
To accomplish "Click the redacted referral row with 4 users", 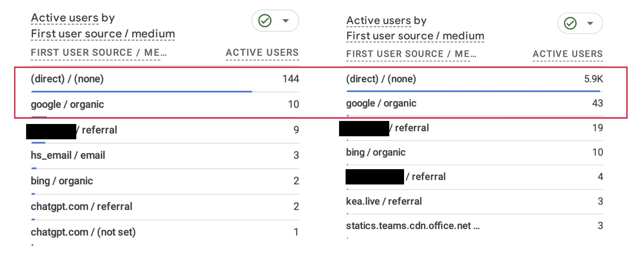I will click(475, 177).
